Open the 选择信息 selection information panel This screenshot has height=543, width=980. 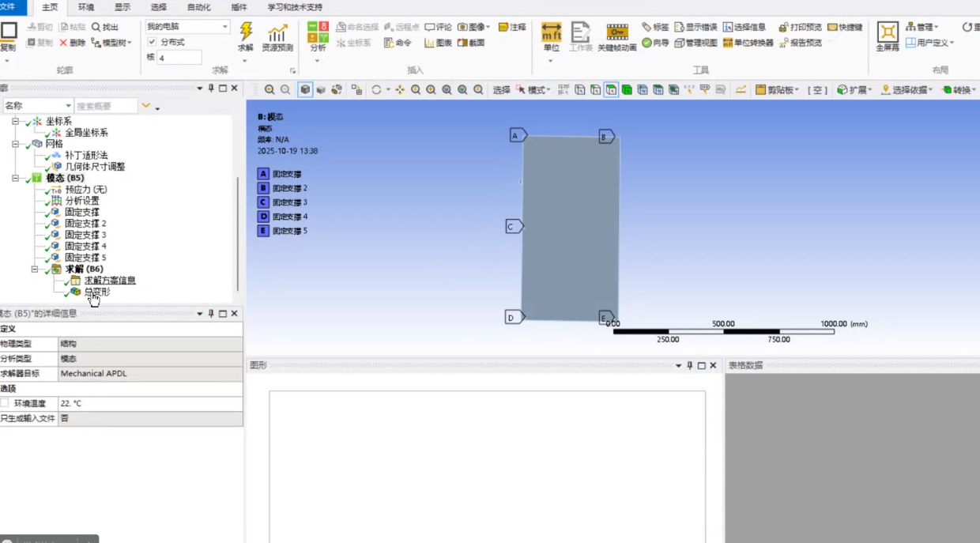(x=744, y=27)
